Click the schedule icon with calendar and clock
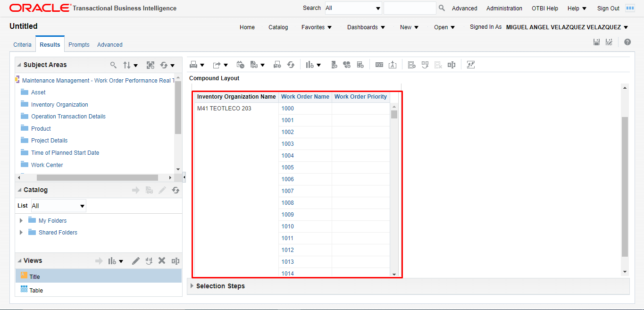This screenshot has width=644, height=310. (x=241, y=65)
